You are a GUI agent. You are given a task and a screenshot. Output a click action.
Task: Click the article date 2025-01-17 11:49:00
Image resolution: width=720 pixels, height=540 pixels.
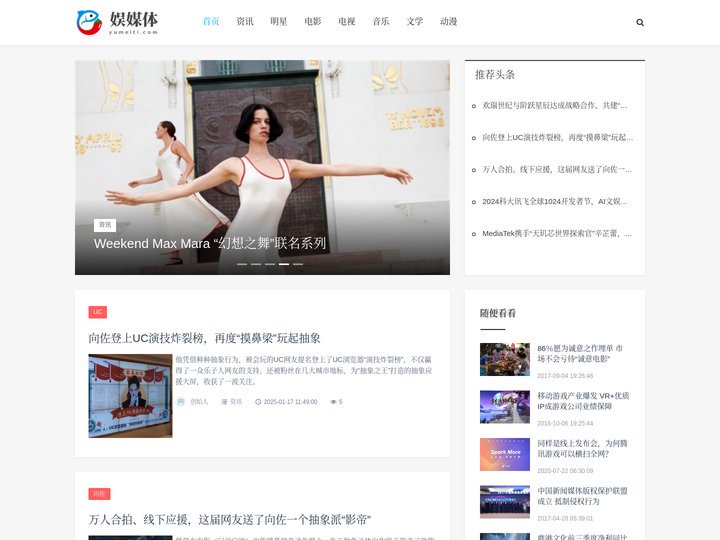point(290,402)
